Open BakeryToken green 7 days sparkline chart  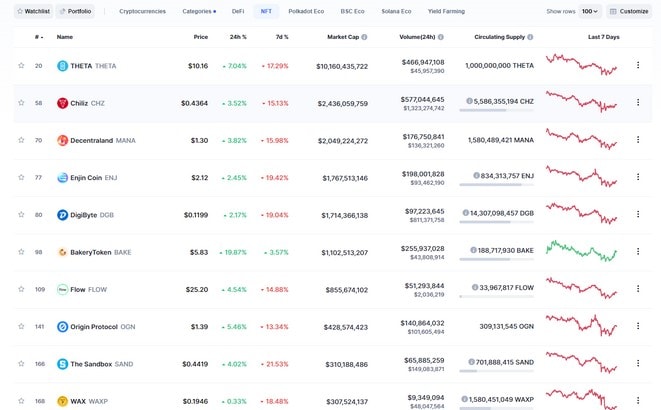(581, 251)
